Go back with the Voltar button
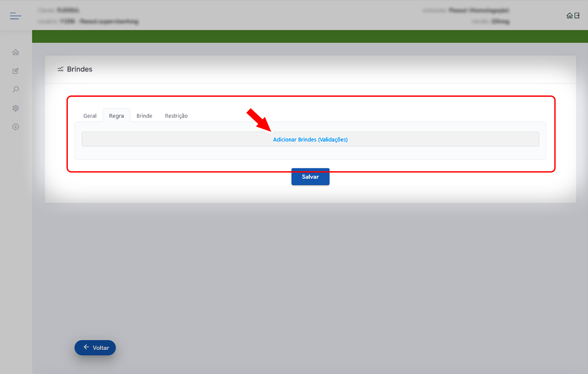The width and height of the screenshot is (588, 374). click(x=95, y=348)
